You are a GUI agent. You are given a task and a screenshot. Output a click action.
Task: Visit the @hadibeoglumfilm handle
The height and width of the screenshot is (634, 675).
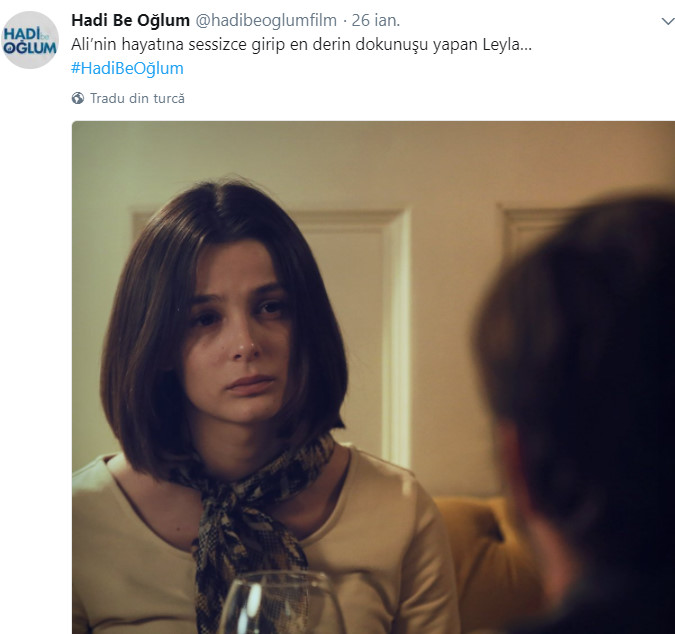pos(266,20)
